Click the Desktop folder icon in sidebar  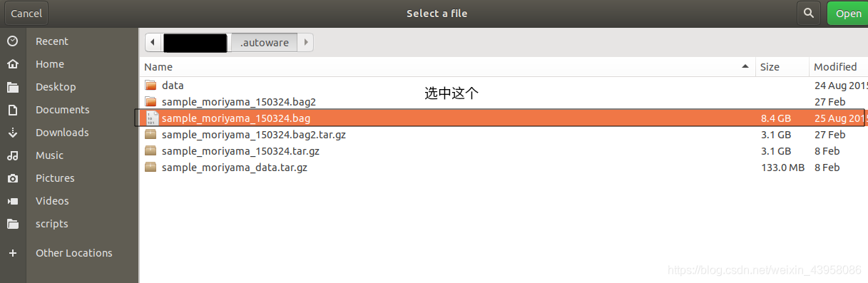point(12,87)
